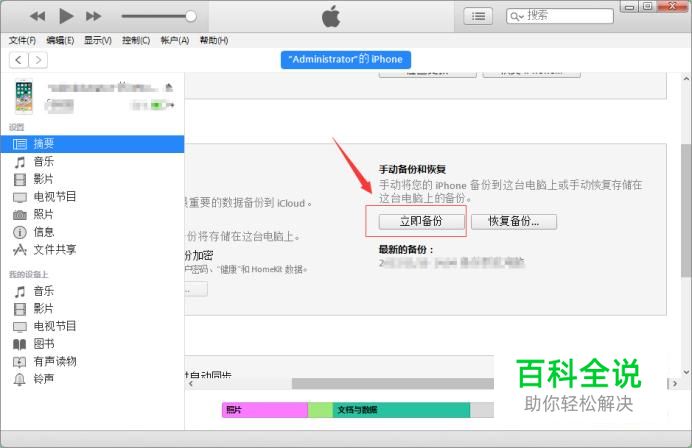Eject the iPhone using eject icon
The image size is (692, 448).
coord(169,87)
